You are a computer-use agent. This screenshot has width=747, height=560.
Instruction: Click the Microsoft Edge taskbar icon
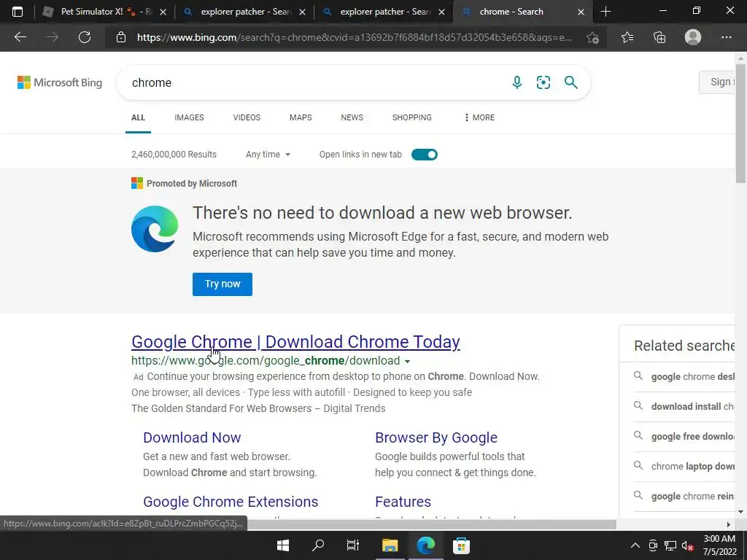(x=425, y=545)
